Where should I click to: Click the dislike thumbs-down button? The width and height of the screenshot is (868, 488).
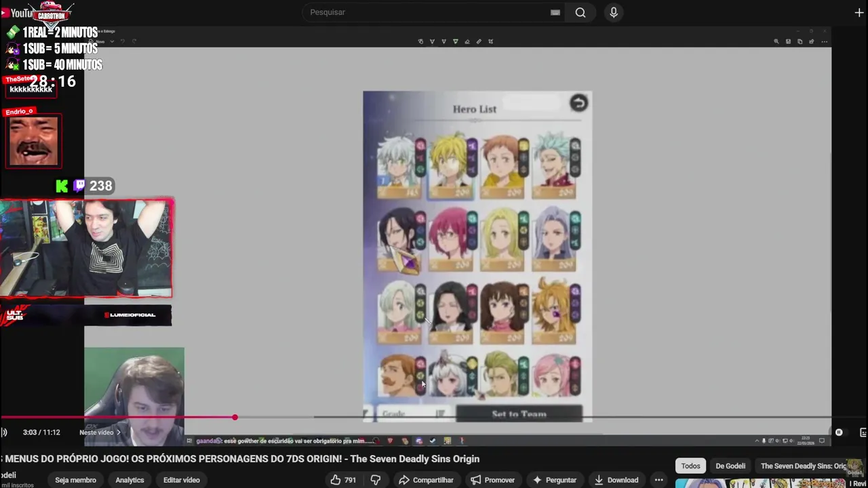click(x=376, y=480)
